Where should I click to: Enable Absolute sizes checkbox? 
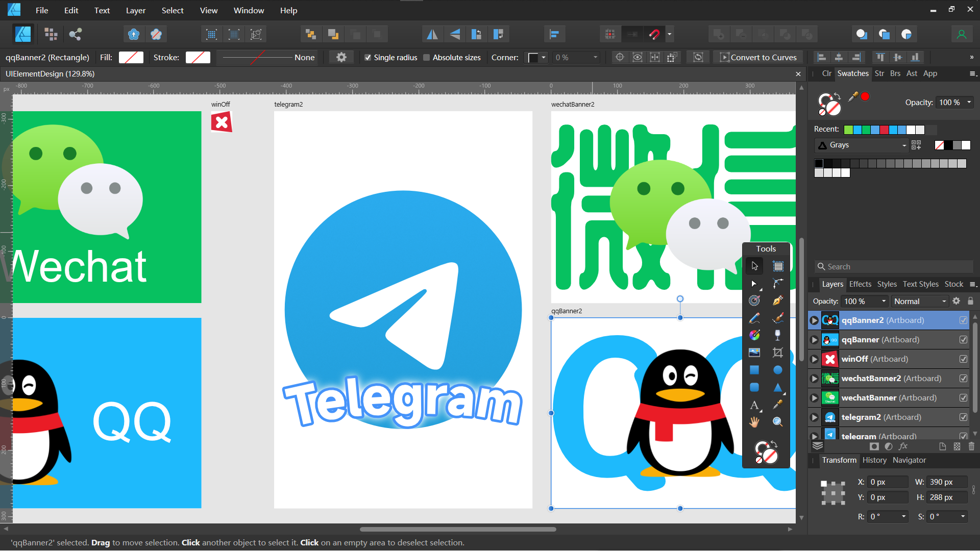coord(427,58)
